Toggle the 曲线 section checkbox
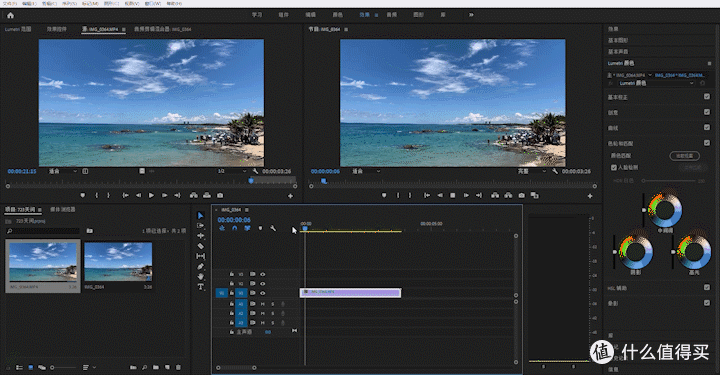 [x=707, y=127]
